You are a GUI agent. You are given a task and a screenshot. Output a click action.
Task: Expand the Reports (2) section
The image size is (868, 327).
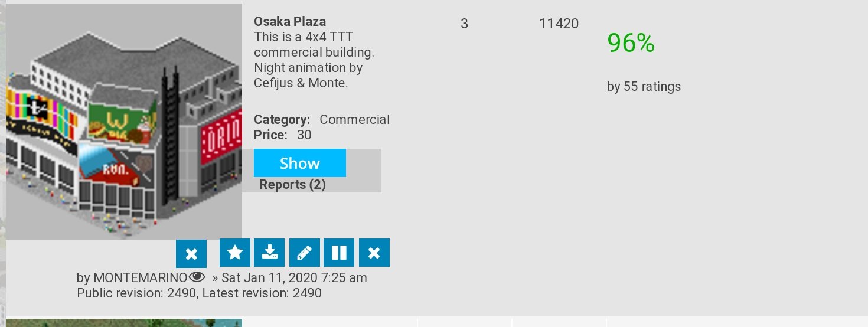click(x=293, y=185)
